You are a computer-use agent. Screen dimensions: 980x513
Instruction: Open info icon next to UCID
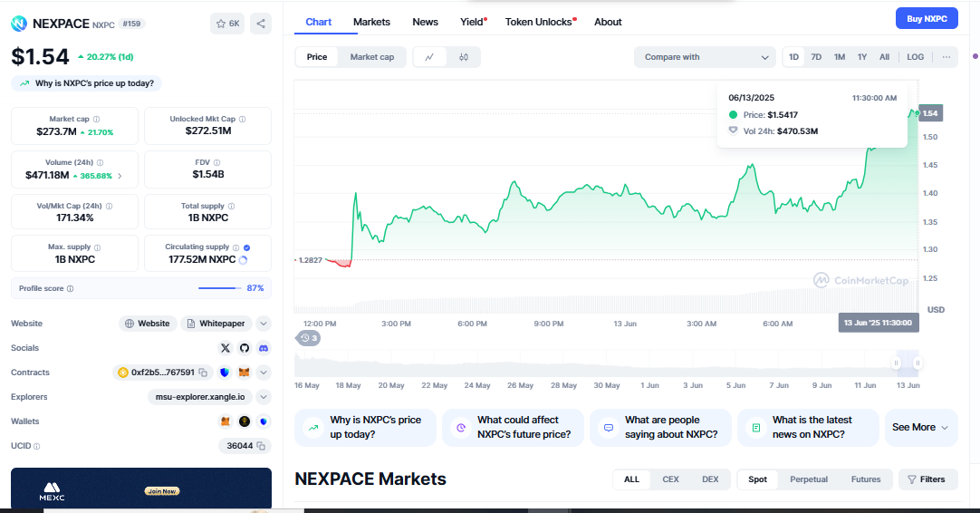(x=37, y=446)
